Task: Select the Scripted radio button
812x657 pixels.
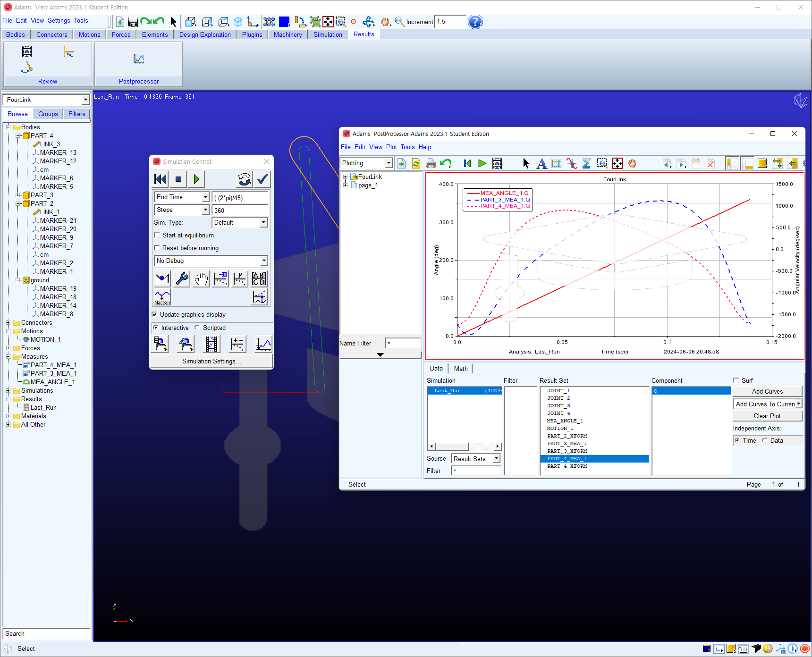Action: (x=197, y=328)
